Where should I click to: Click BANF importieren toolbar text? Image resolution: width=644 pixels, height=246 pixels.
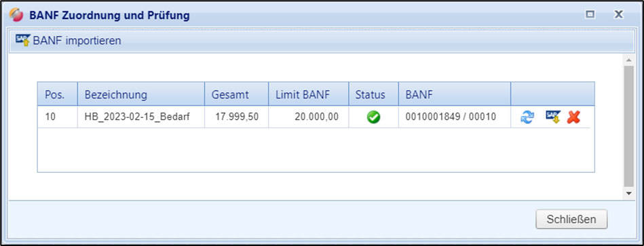[77, 41]
